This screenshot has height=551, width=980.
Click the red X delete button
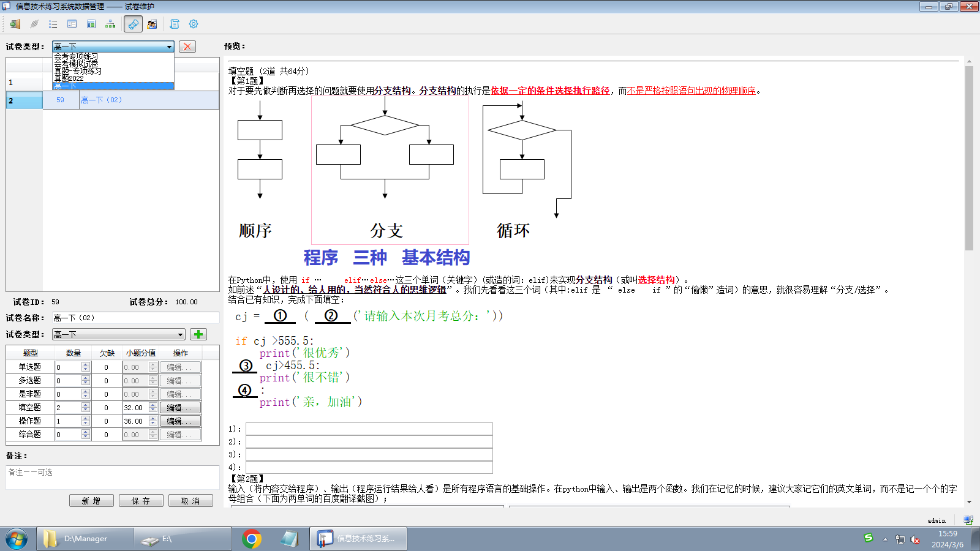[187, 47]
